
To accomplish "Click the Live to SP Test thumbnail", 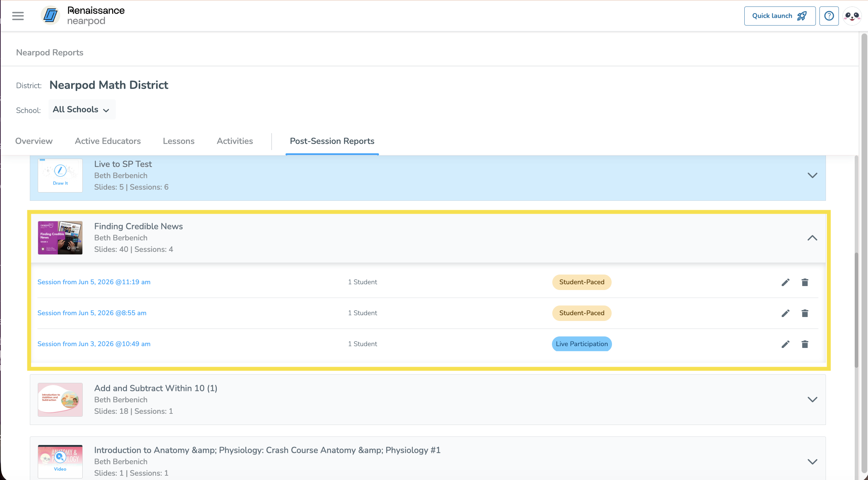I will click(x=60, y=176).
